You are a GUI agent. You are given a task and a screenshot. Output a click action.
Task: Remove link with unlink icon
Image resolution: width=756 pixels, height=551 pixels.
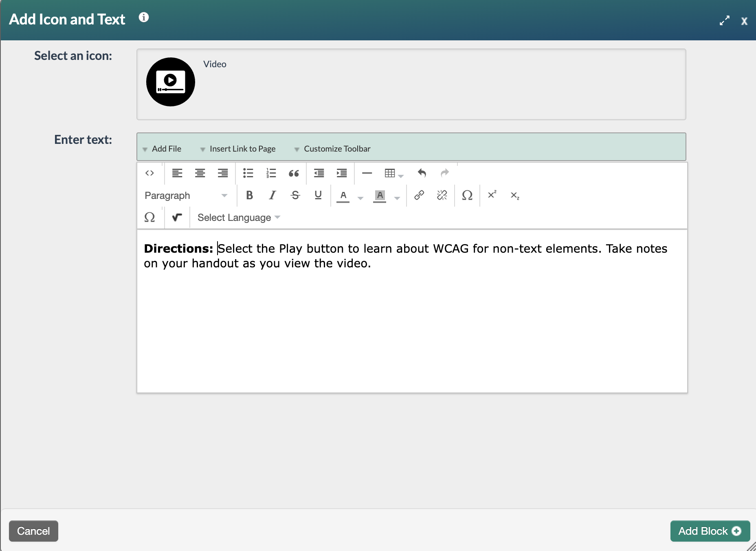pos(442,196)
